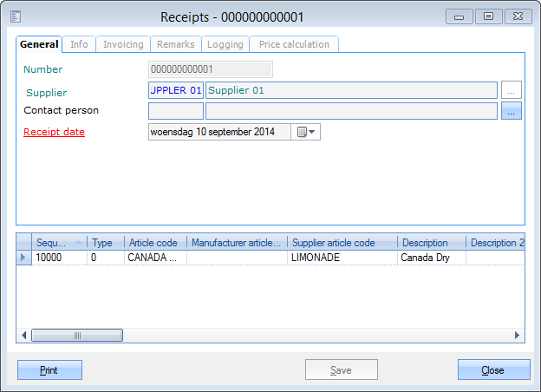Close the Receipts dialog via Close button
This screenshot has height=392, width=541.
(x=493, y=370)
